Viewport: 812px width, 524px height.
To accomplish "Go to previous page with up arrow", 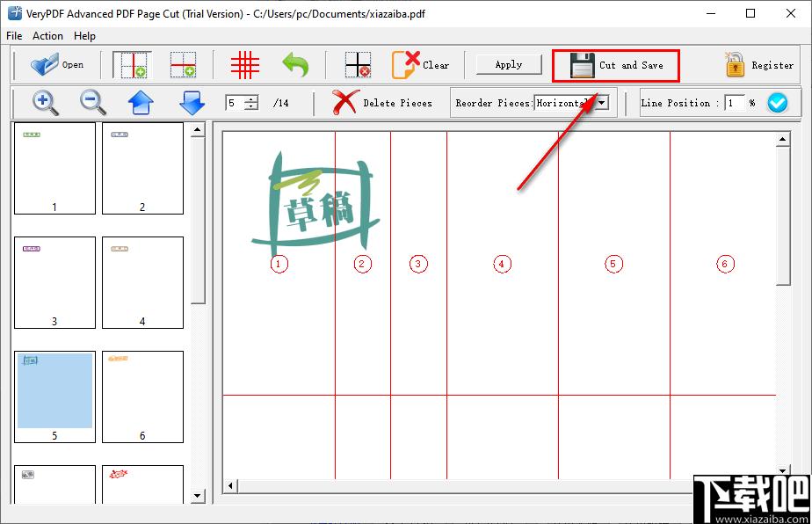I will pos(141,103).
